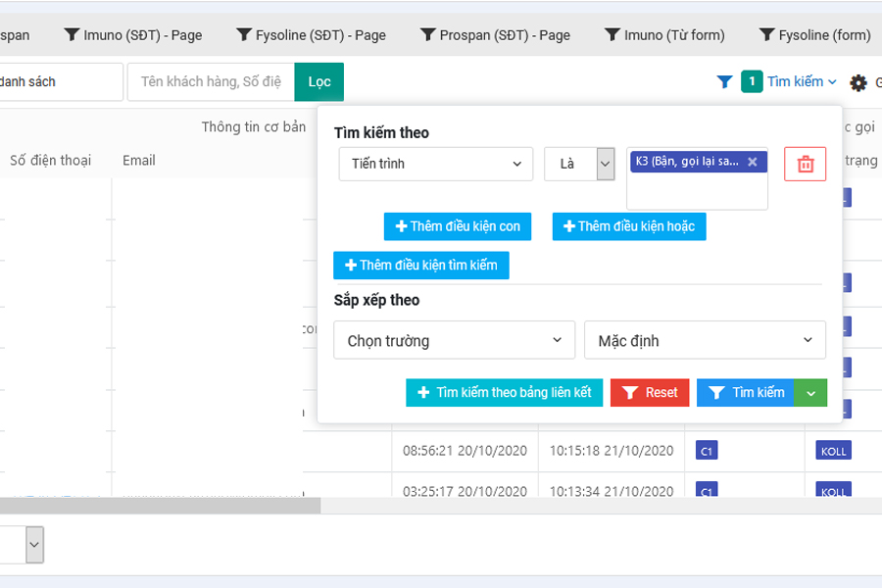Expand the Chọn trường sort field dropdown

(454, 340)
